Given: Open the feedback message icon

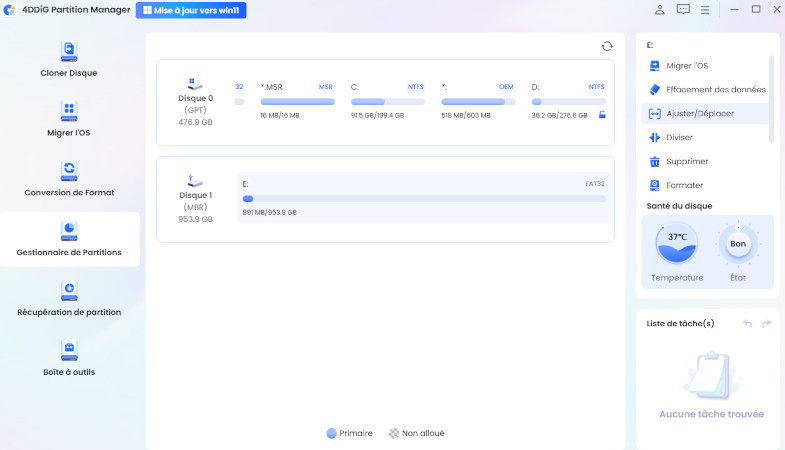Looking at the screenshot, I should 683,10.
